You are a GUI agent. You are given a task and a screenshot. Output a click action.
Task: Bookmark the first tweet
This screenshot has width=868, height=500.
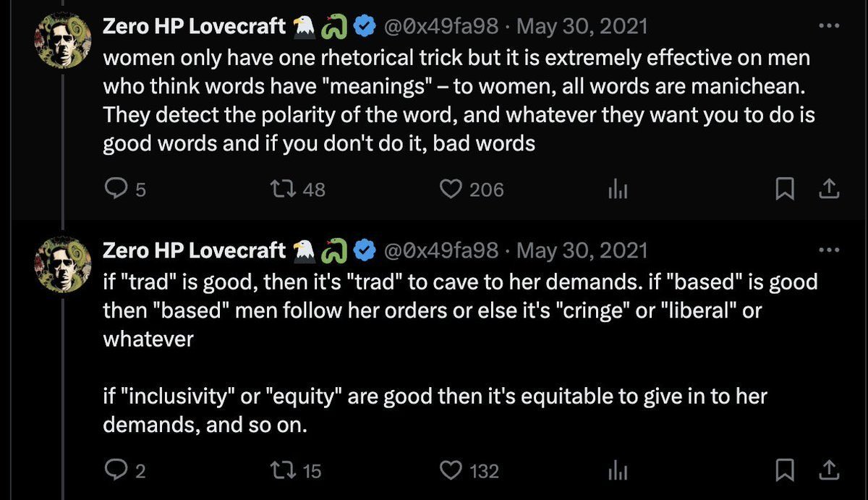pos(785,190)
